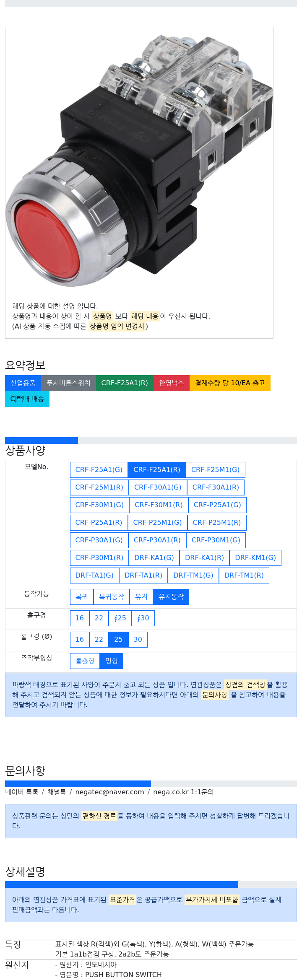Click the red 한영넉스 brand tag
This screenshot has height=980, width=302.
click(x=172, y=383)
